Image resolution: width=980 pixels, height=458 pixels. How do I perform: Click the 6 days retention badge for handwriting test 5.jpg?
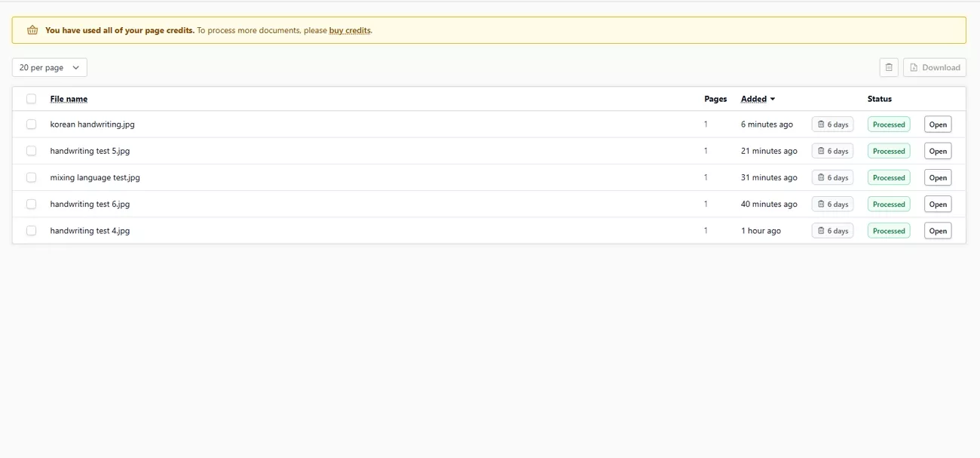[832, 151]
